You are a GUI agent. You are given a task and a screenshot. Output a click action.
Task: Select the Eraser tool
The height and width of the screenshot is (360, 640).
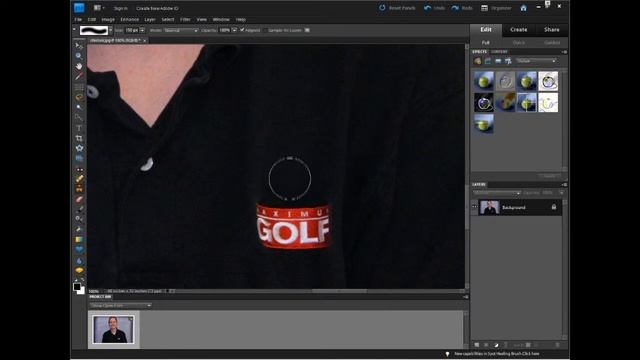click(x=79, y=199)
